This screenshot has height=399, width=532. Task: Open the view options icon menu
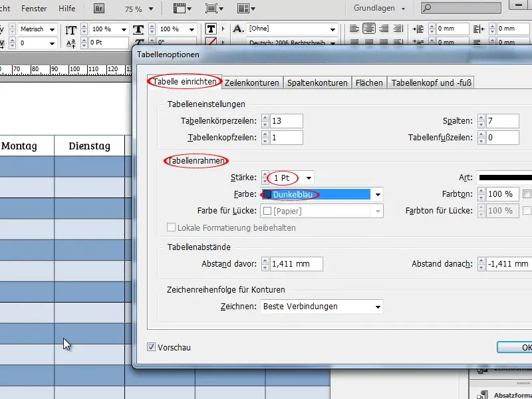coord(182,8)
